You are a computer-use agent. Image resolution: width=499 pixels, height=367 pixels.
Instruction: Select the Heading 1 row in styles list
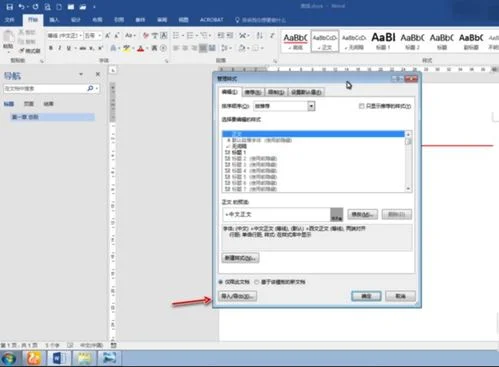point(313,152)
